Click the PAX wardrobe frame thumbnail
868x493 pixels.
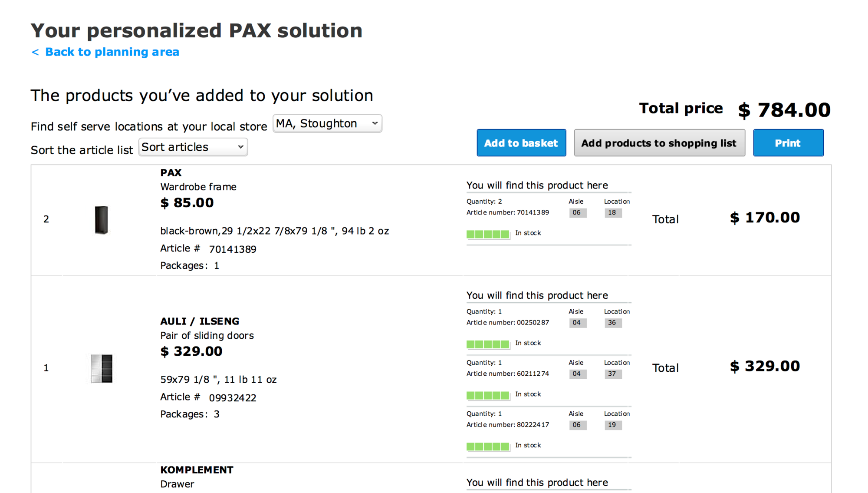(x=101, y=220)
